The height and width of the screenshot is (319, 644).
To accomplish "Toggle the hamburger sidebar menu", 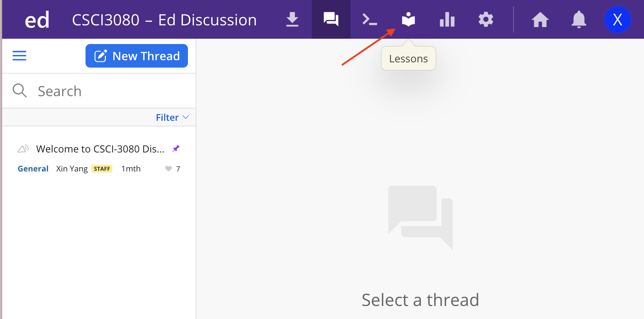I will [19, 56].
